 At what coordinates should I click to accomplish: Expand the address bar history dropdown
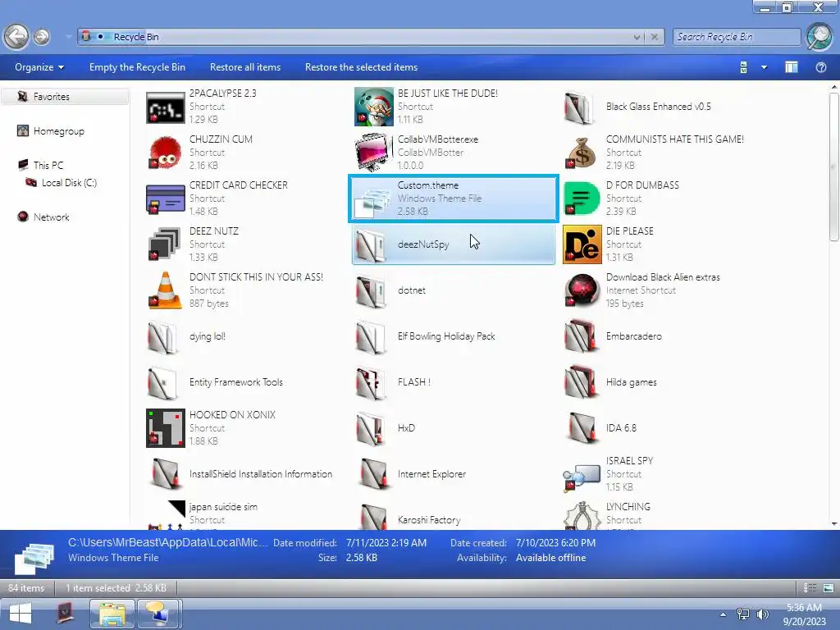[x=637, y=37]
